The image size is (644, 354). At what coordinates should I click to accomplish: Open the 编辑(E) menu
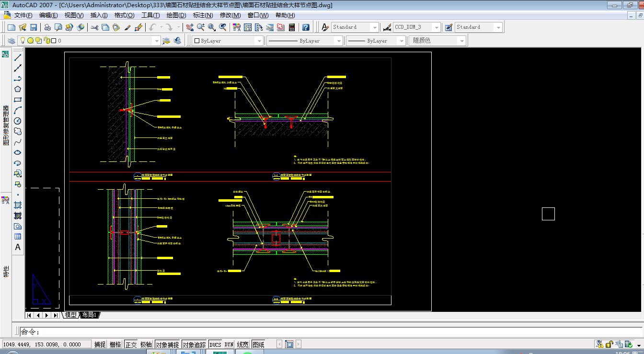point(48,15)
